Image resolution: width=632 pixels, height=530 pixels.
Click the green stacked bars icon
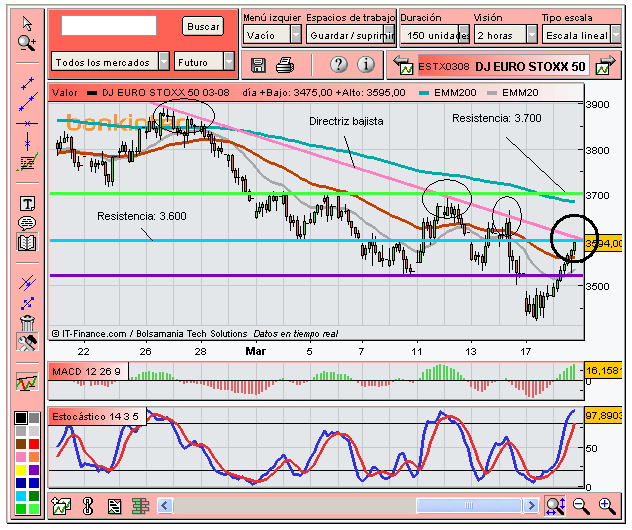(140, 506)
